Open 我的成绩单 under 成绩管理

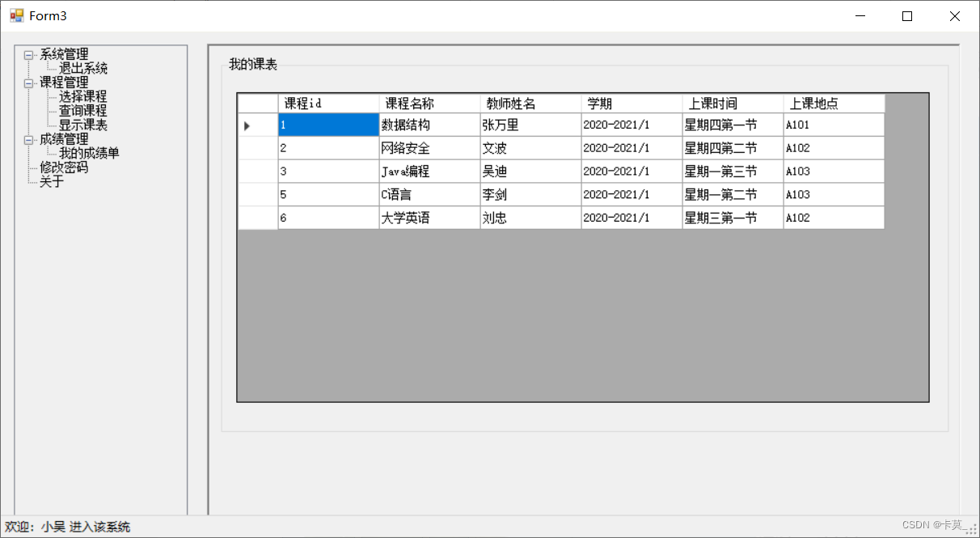90,152
